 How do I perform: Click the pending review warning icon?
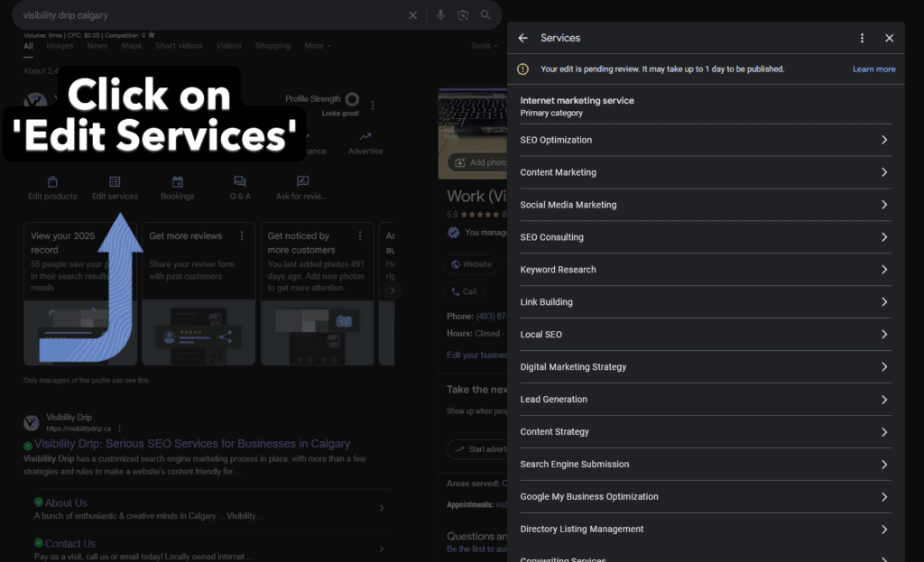click(x=522, y=69)
